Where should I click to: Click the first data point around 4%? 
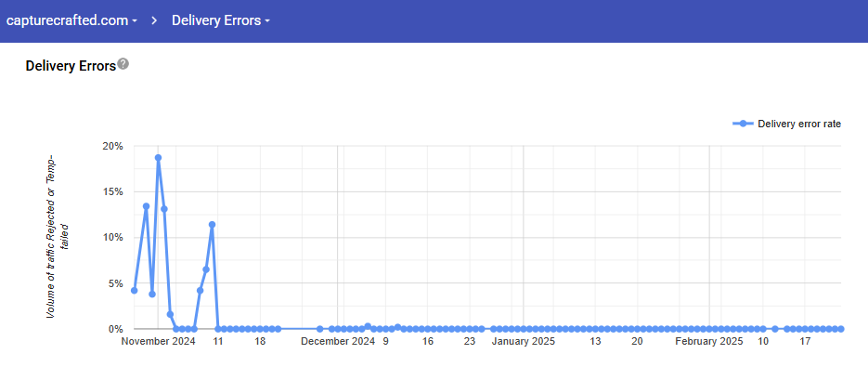pyautogui.click(x=134, y=291)
